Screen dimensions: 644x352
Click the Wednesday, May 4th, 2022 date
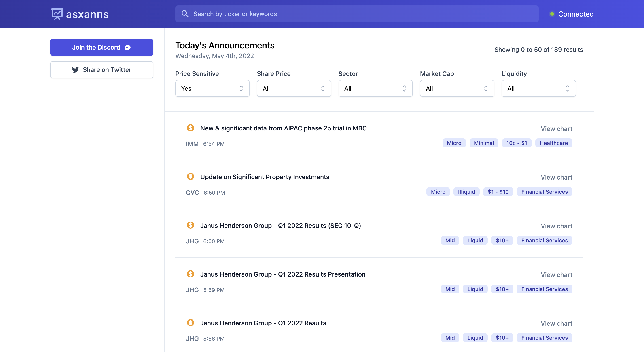[x=214, y=56]
